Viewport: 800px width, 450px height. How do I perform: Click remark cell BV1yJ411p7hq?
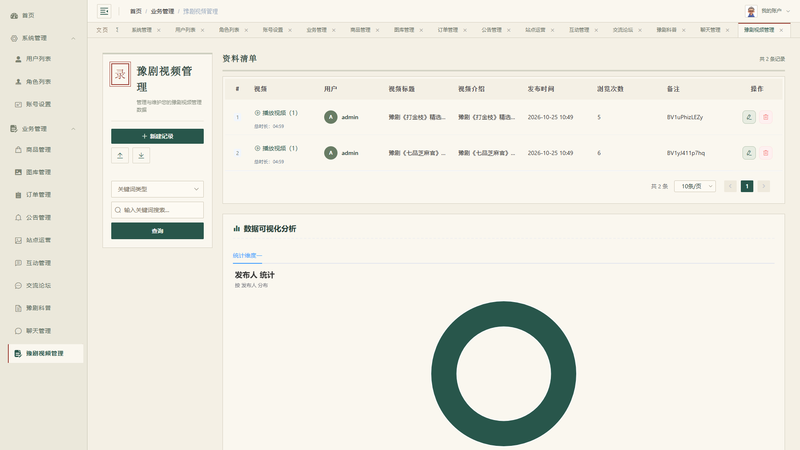click(686, 153)
